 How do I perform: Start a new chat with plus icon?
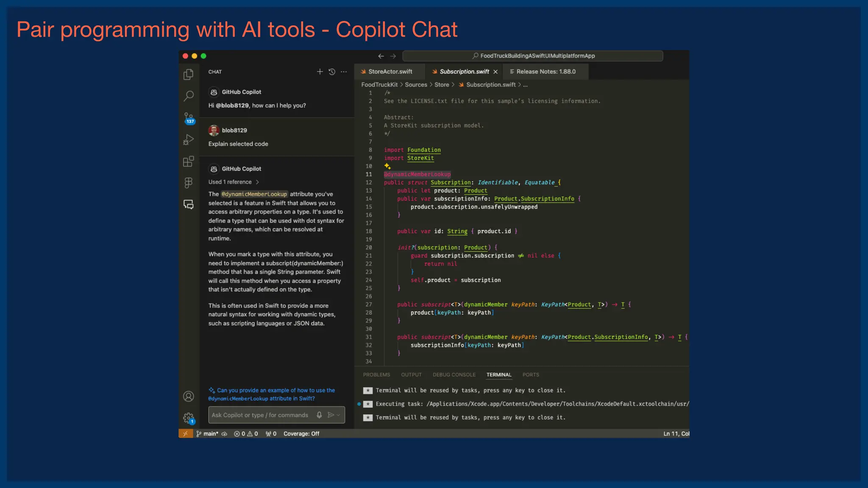[320, 72]
